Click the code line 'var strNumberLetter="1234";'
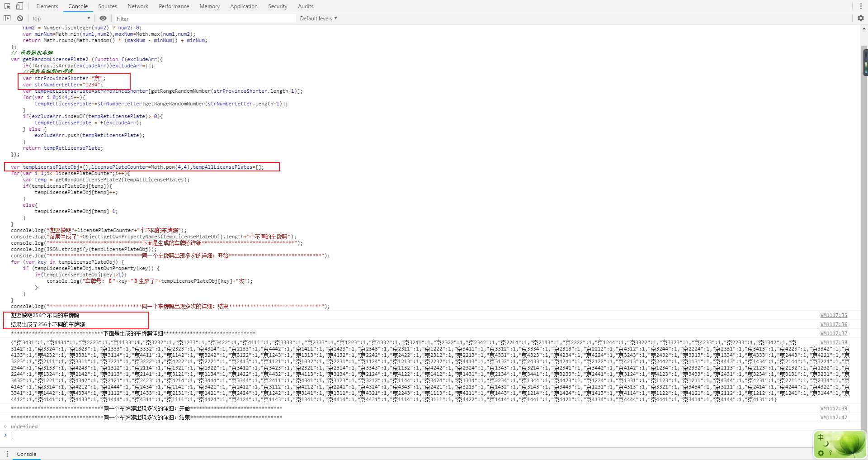This screenshot has height=460, width=868. pyautogui.click(x=63, y=85)
